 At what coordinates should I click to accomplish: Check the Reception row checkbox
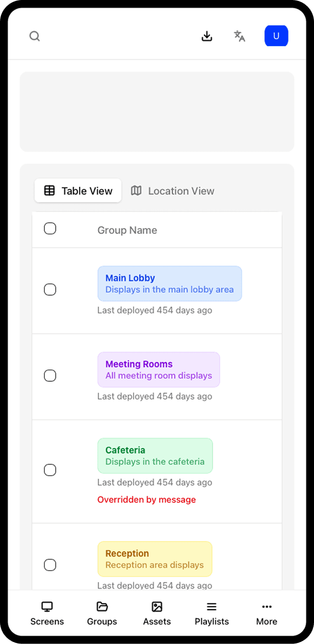[x=50, y=565]
